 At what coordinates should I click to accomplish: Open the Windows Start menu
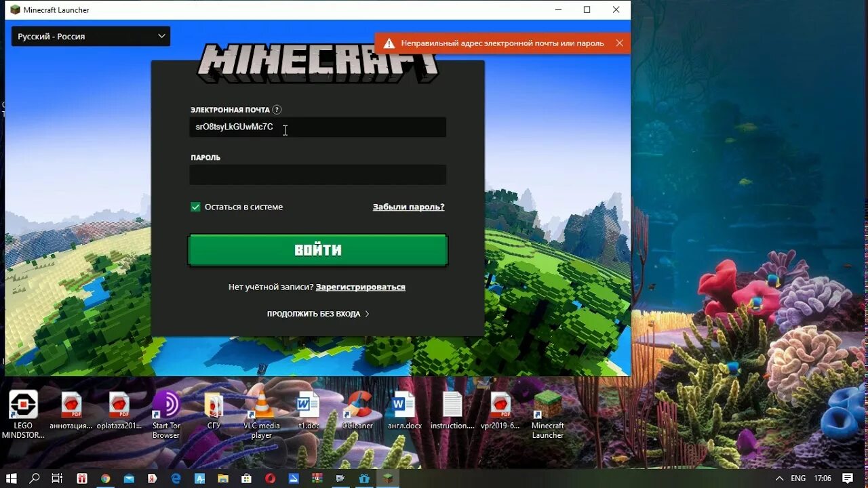(x=12, y=478)
